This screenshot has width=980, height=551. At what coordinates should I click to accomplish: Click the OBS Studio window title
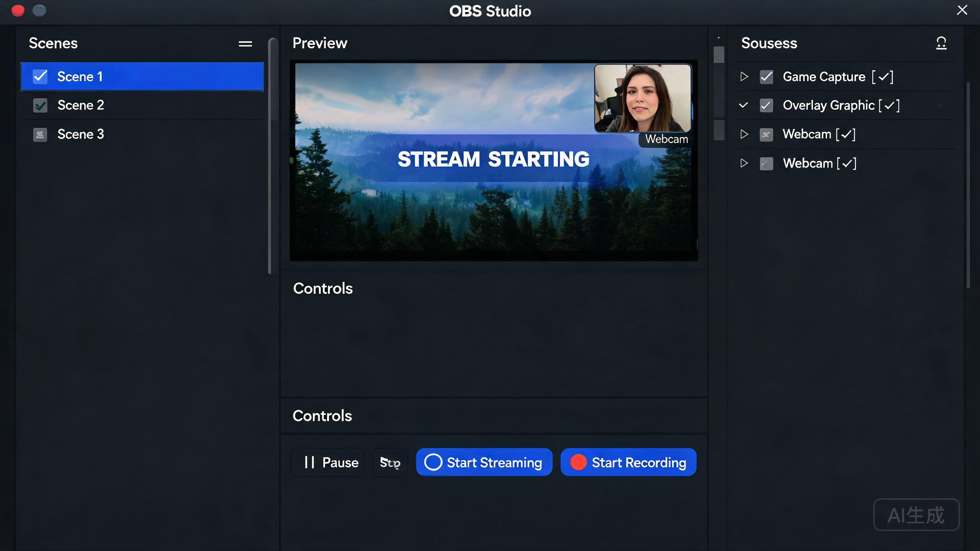point(490,11)
